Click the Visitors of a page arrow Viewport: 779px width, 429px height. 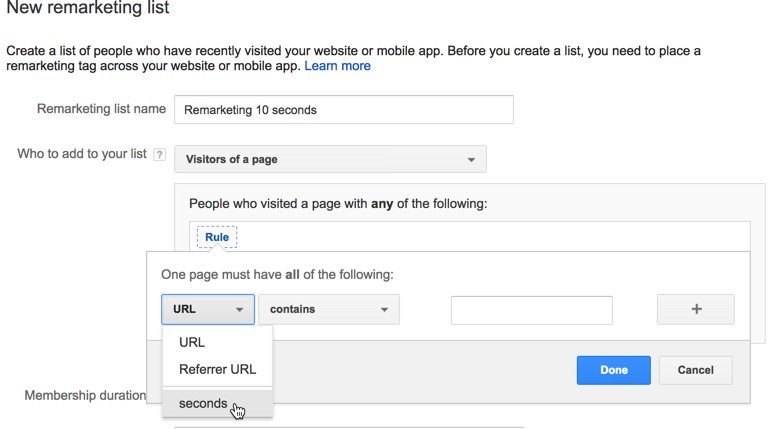click(x=471, y=160)
